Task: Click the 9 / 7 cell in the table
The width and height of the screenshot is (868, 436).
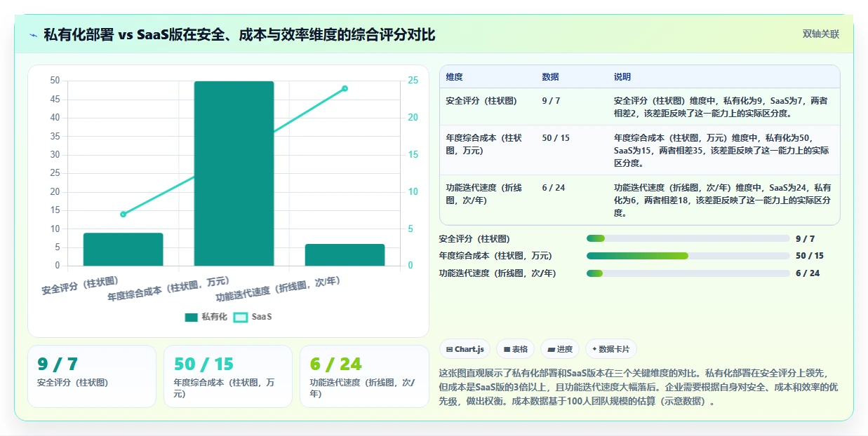Action: coord(551,101)
